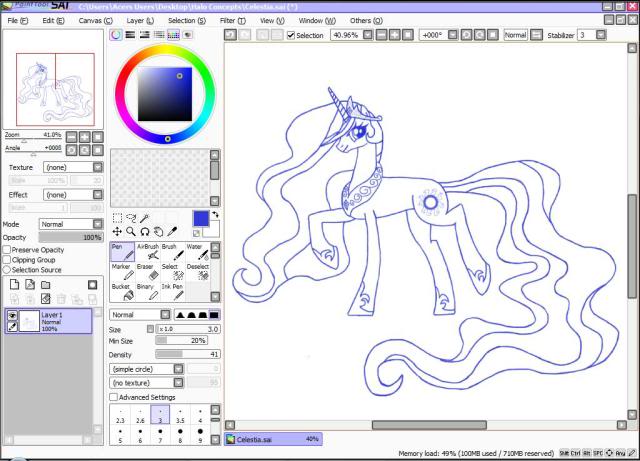Pick the rectangular selection tool

[x=117, y=218]
